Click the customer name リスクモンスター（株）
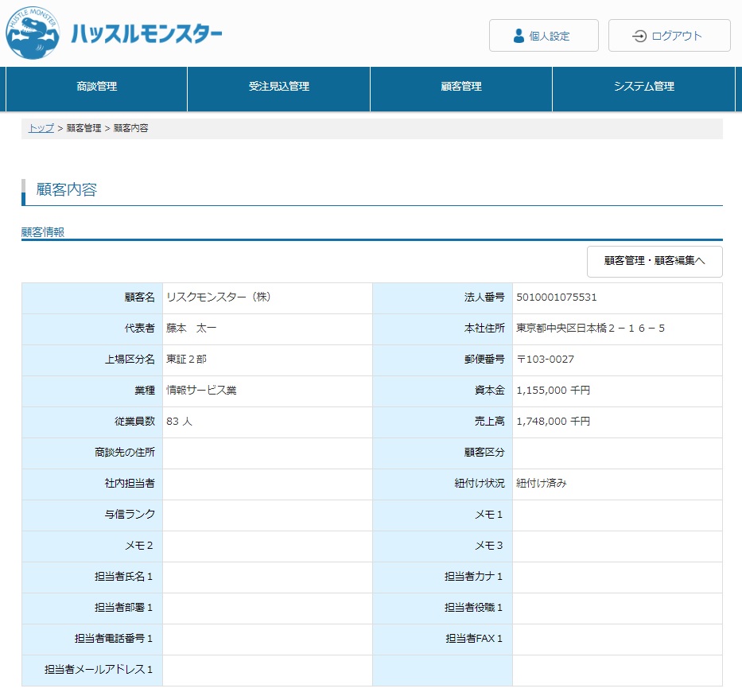 (x=219, y=297)
